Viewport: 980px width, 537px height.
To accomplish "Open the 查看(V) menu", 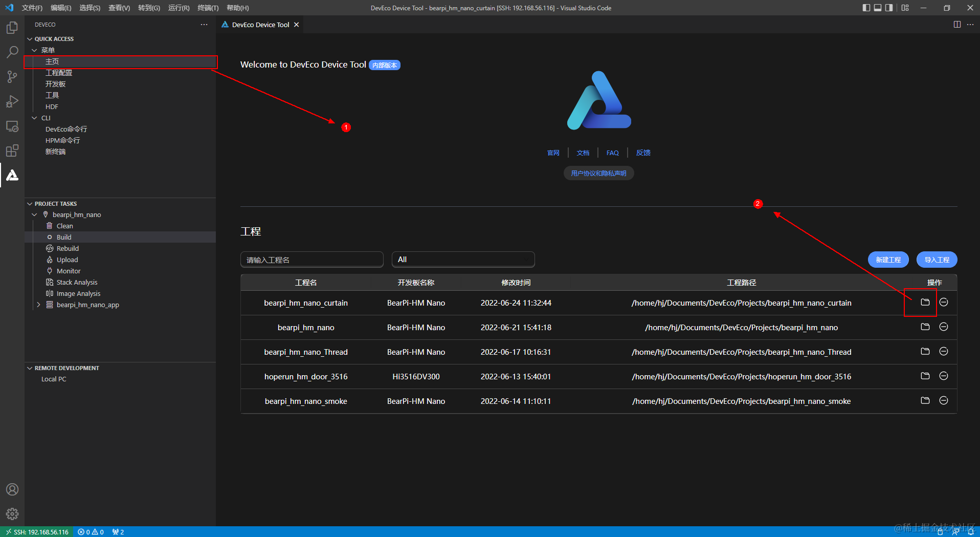I will [x=119, y=8].
